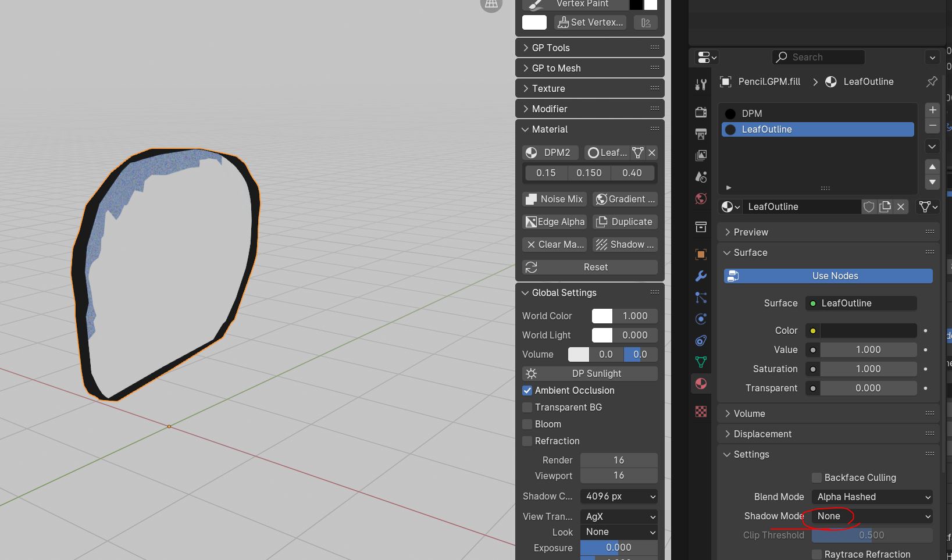Open the Render properties tab
Image resolution: width=952 pixels, height=560 pixels.
click(701, 112)
